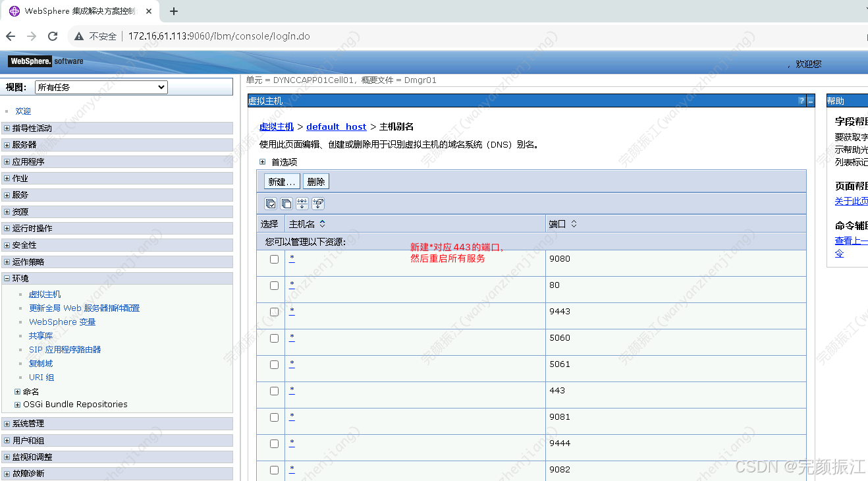The image size is (868, 481).
Task: Follow default_host breadcrumb link
Action: [x=337, y=127]
